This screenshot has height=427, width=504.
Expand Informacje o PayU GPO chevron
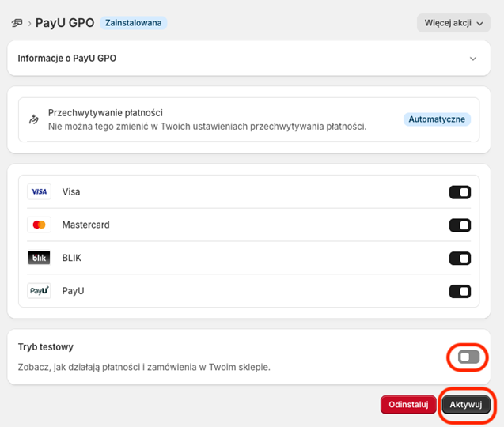point(473,59)
